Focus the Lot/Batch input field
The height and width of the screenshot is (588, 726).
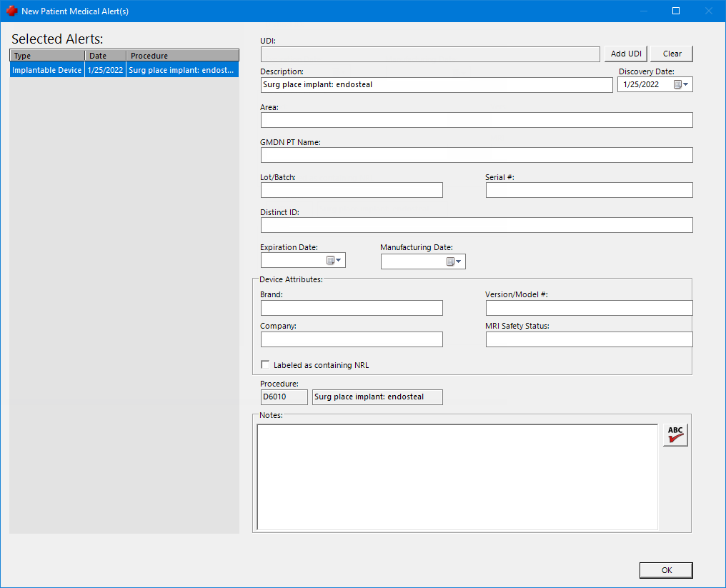click(352, 190)
